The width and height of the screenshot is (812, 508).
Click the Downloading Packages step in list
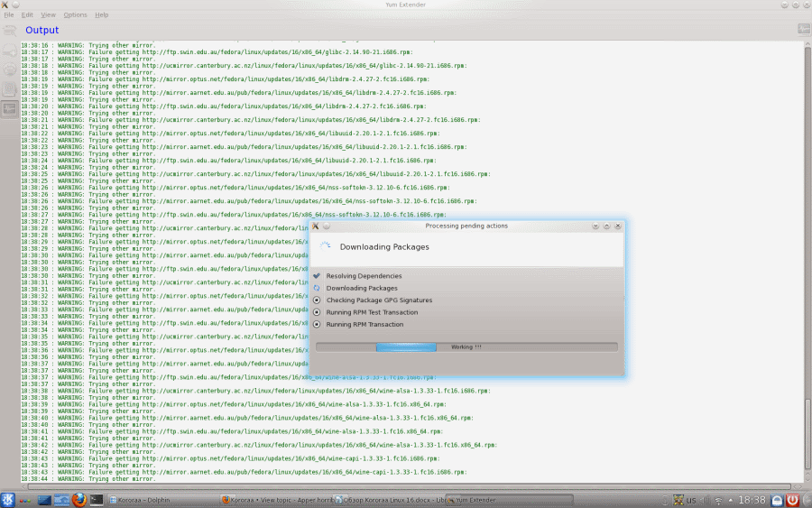point(362,288)
